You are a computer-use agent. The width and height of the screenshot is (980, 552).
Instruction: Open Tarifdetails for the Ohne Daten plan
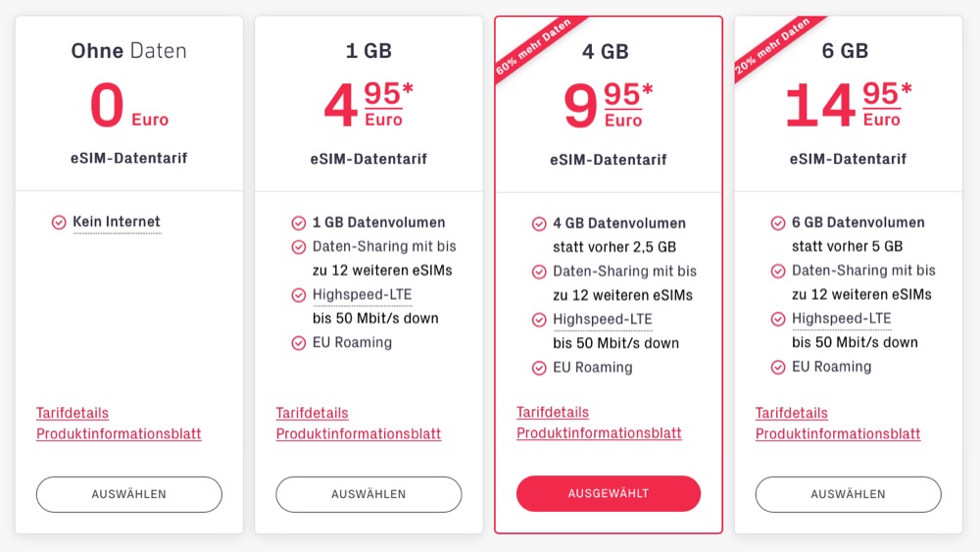coord(73,413)
